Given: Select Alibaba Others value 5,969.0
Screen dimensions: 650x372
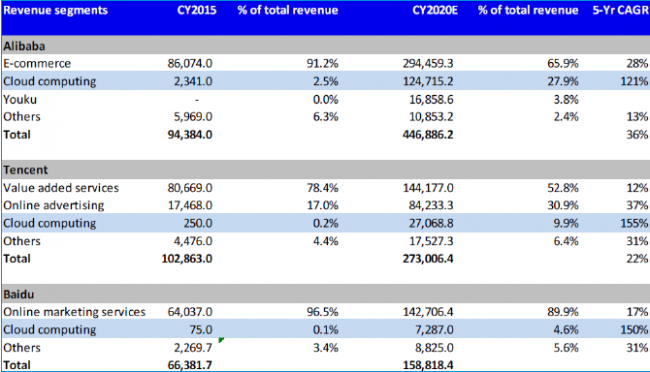Looking at the screenshot, I should point(193,117).
